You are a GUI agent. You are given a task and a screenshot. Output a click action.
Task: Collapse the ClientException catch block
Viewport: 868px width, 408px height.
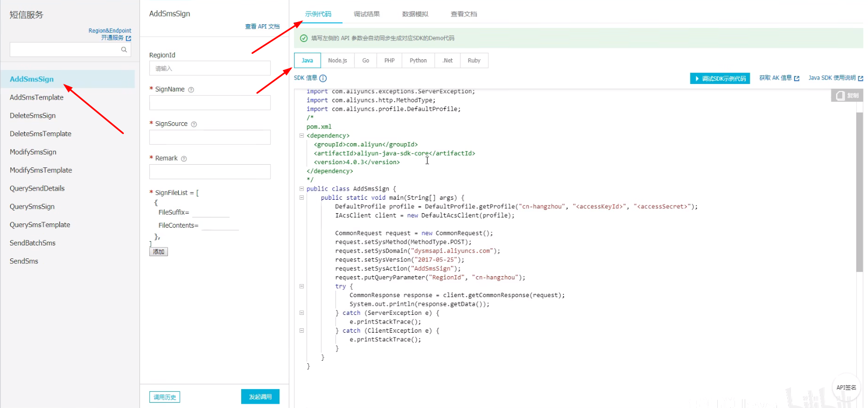coord(302,330)
